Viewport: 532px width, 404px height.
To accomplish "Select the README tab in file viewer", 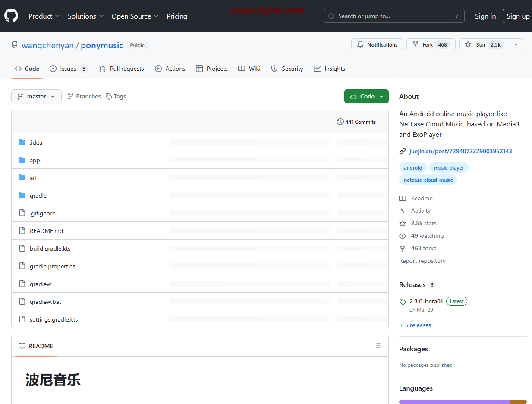I will click(x=36, y=346).
